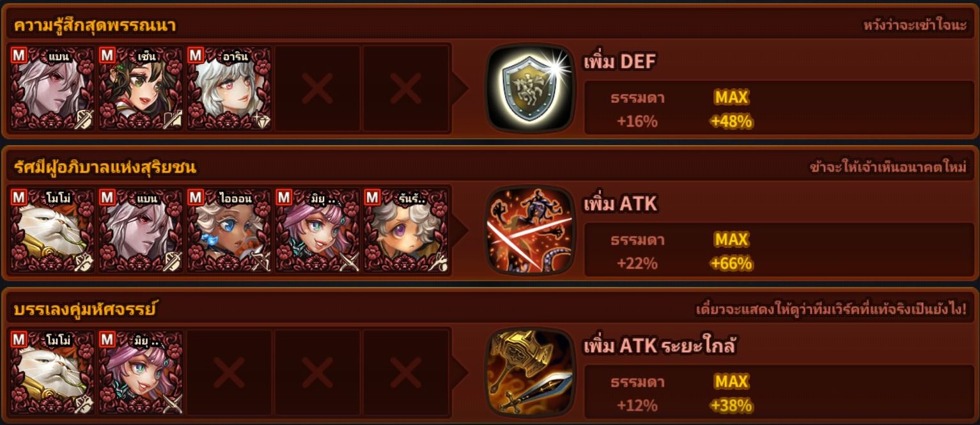Select pink-haired มิยู in third row
Viewport: 980px width, 425px height.
(141, 372)
